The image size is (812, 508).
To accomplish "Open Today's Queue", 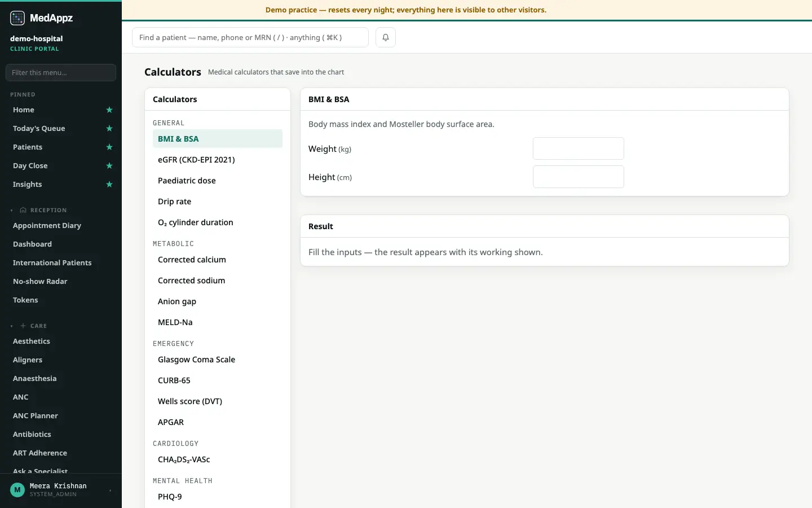I will [x=39, y=129].
